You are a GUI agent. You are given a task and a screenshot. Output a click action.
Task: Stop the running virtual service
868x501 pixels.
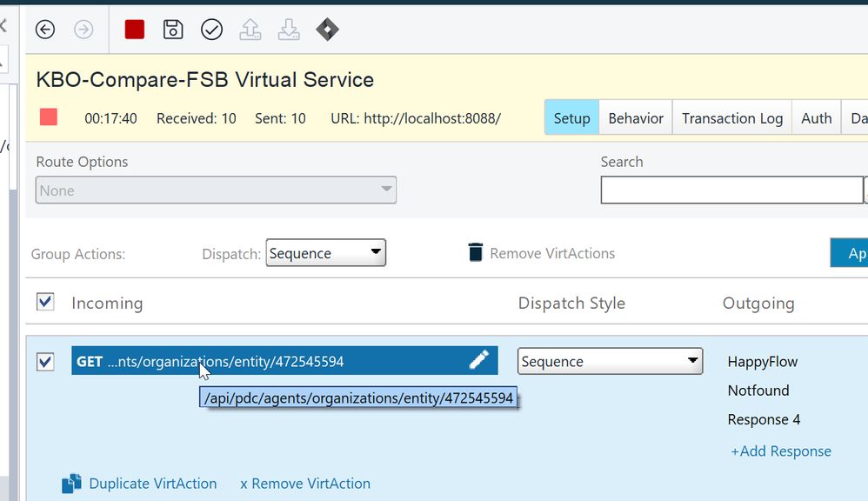(135, 30)
